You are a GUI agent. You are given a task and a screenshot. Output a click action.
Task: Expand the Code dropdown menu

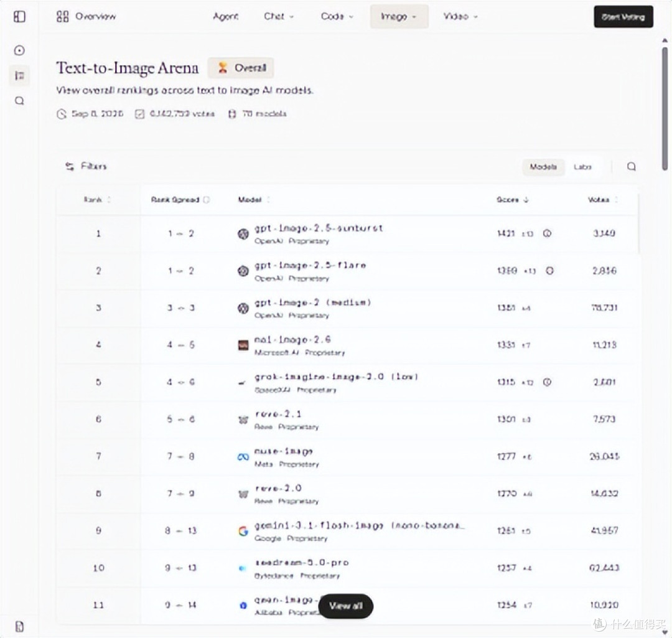point(337,17)
